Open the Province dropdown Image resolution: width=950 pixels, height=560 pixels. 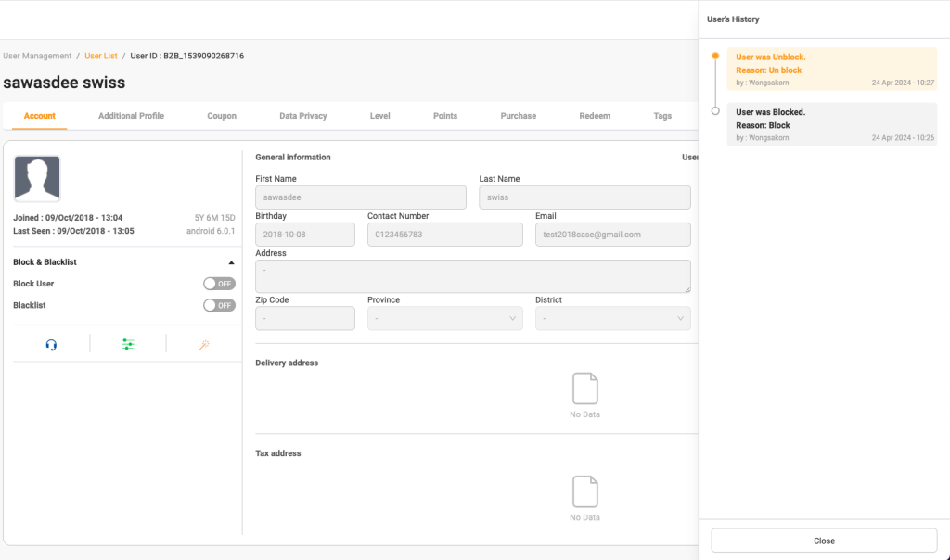click(x=444, y=319)
